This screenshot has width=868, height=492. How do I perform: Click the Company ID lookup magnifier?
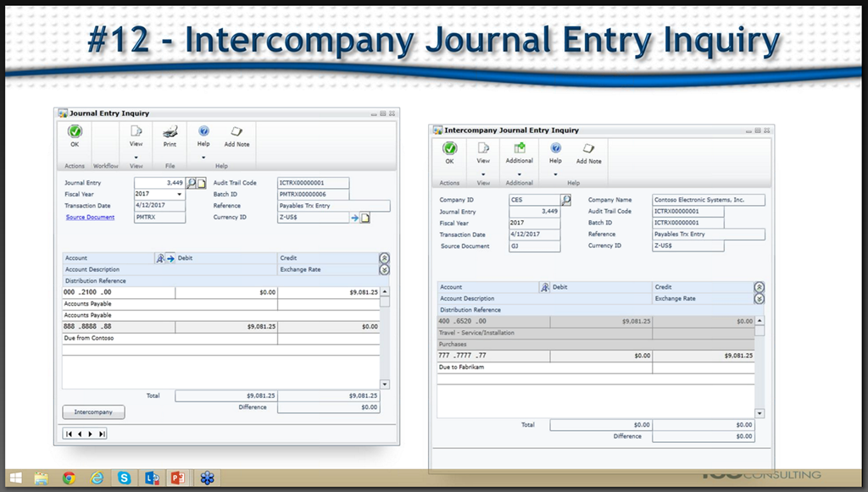coord(566,200)
